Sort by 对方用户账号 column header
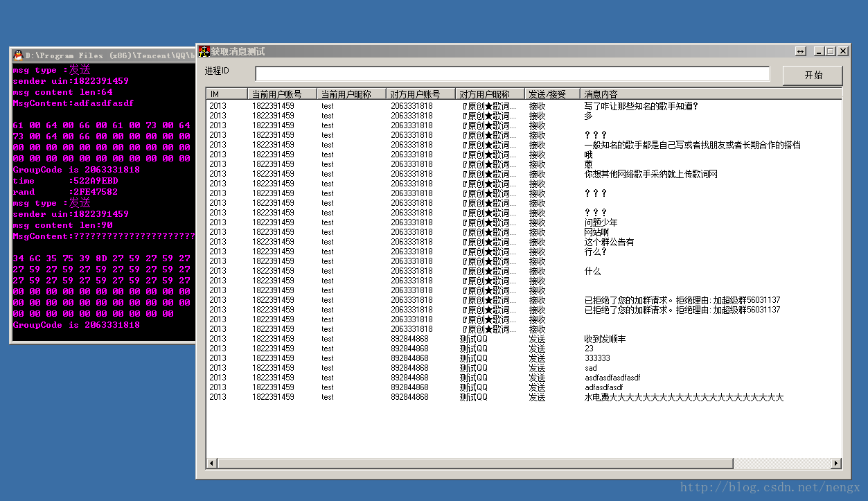This screenshot has height=501, width=868. pyautogui.click(x=420, y=94)
